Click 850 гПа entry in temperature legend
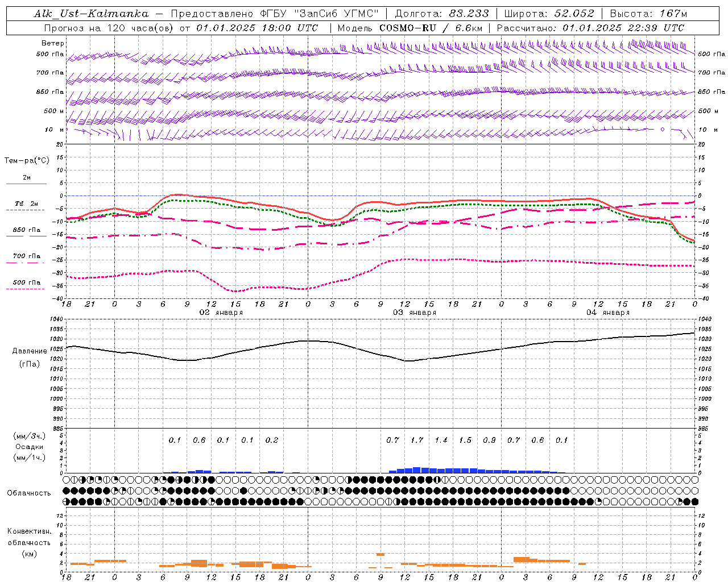728x582 pixels. 26,230
